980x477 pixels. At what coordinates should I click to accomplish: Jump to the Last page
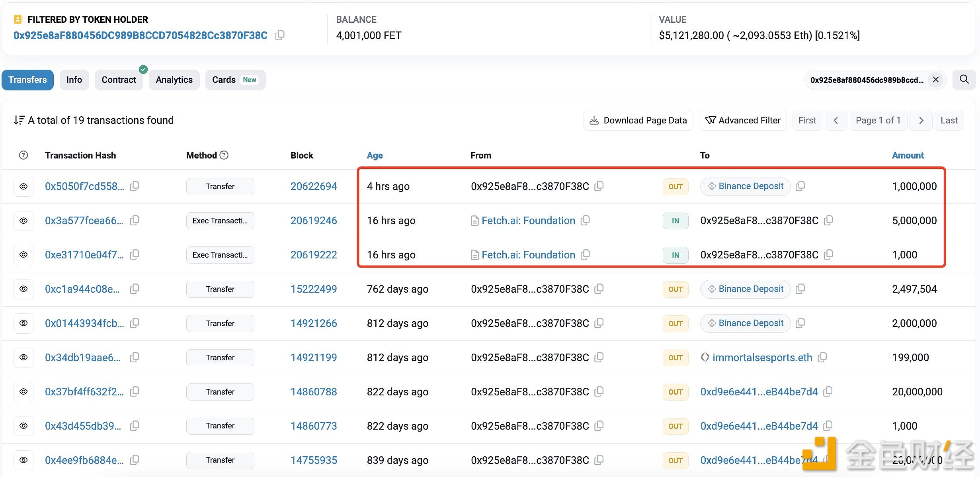coord(949,120)
